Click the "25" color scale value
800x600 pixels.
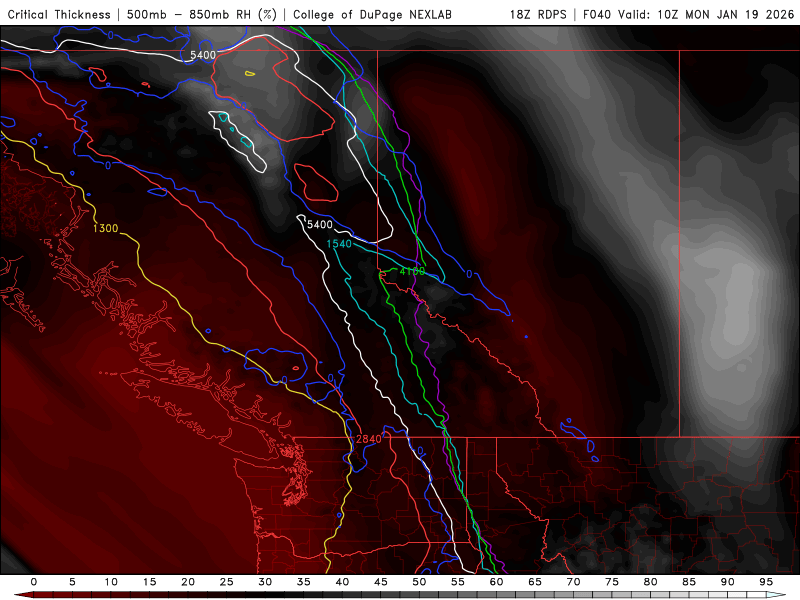227,582
